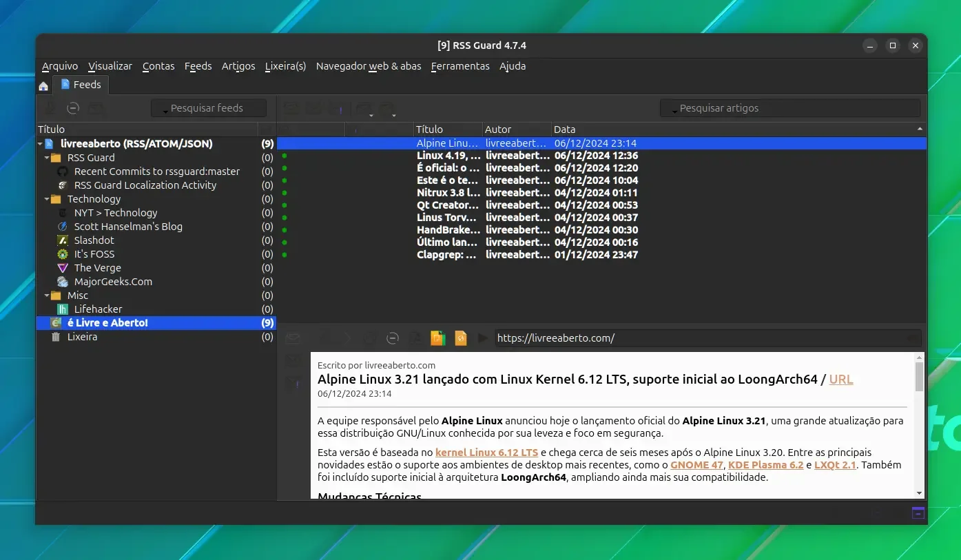Select the Lixeira trash bin in feed list
The height and width of the screenshot is (560, 961).
point(156,337)
